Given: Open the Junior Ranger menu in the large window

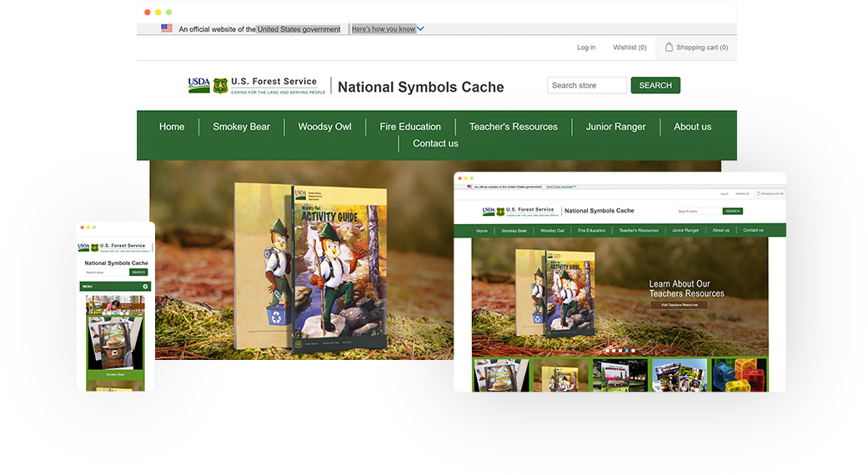Looking at the screenshot, I should point(615,127).
